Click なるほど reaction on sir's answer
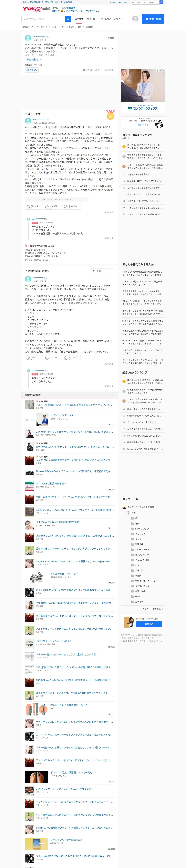186x868 pixels. 33,358
